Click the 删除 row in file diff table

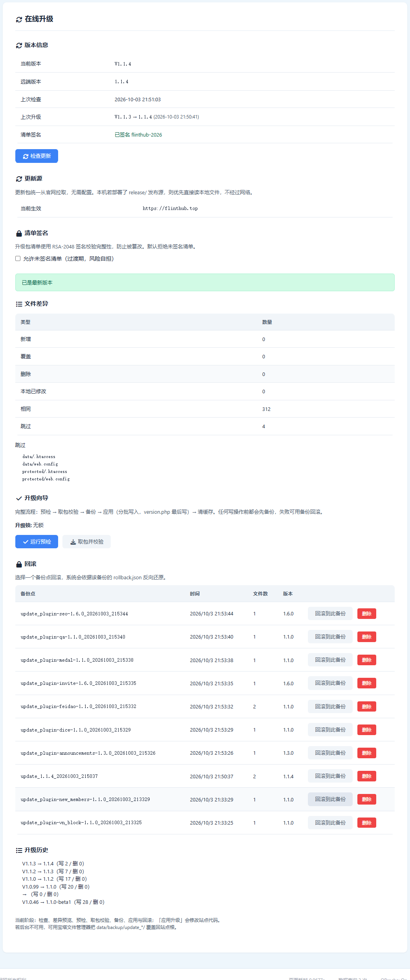pos(205,374)
